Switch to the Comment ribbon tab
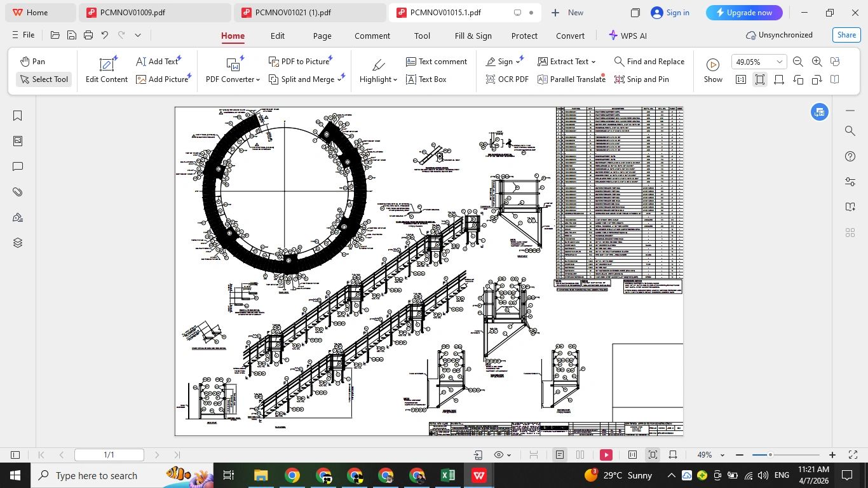Viewport: 868px width, 488px height. 372,36
